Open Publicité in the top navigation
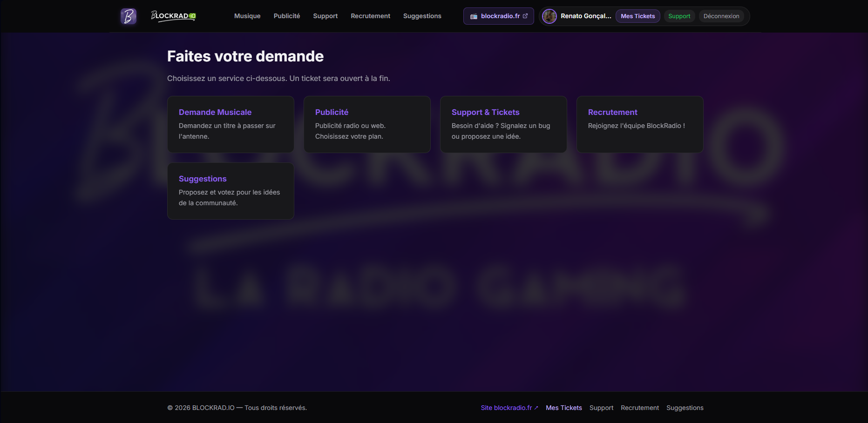Screen dimensions: 868x423 point(287,16)
